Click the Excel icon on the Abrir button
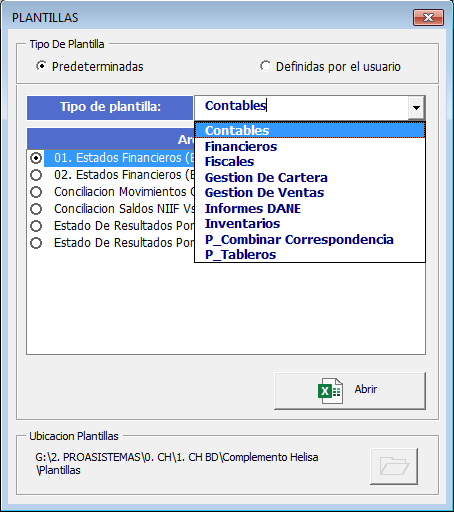Image resolution: width=454 pixels, height=512 pixels. [x=330, y=391]
